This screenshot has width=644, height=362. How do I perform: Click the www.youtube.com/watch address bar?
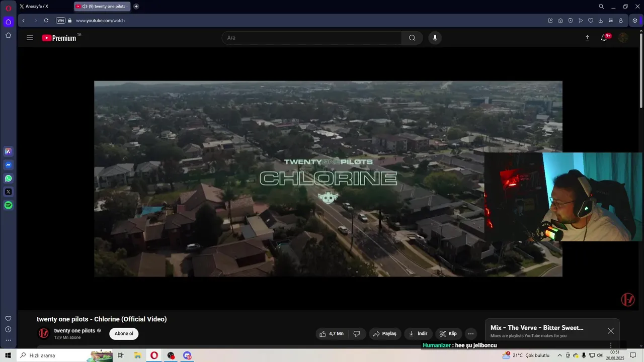pyautogui.click(x=100, y=21)
